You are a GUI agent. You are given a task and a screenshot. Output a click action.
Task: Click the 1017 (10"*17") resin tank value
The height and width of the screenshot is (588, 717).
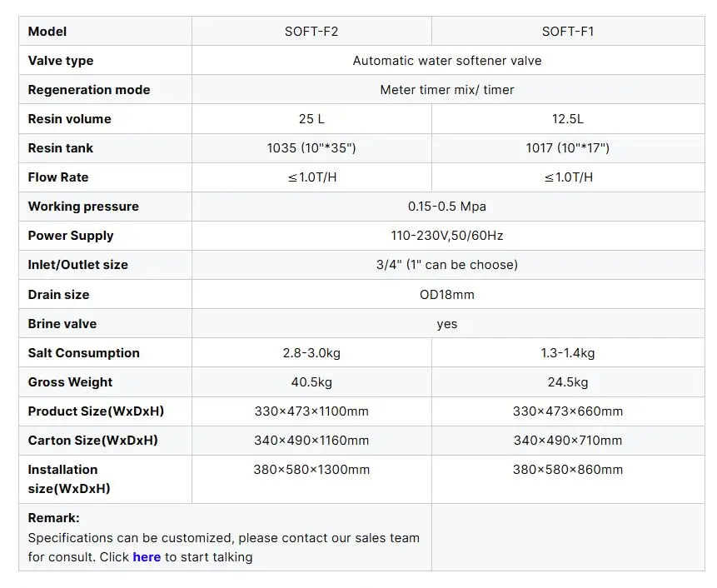click(568, 148)
